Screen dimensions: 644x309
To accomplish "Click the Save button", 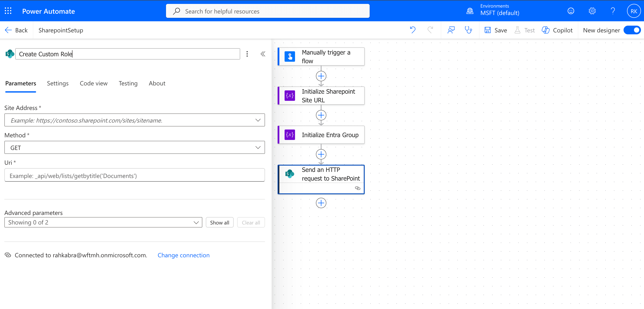I will tap(495, 30).
